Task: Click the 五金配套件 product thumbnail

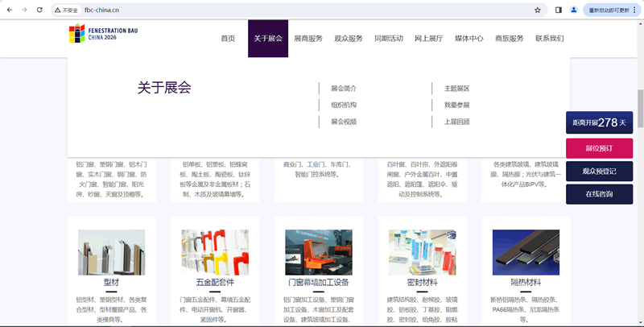Action: tap(215, 252)
